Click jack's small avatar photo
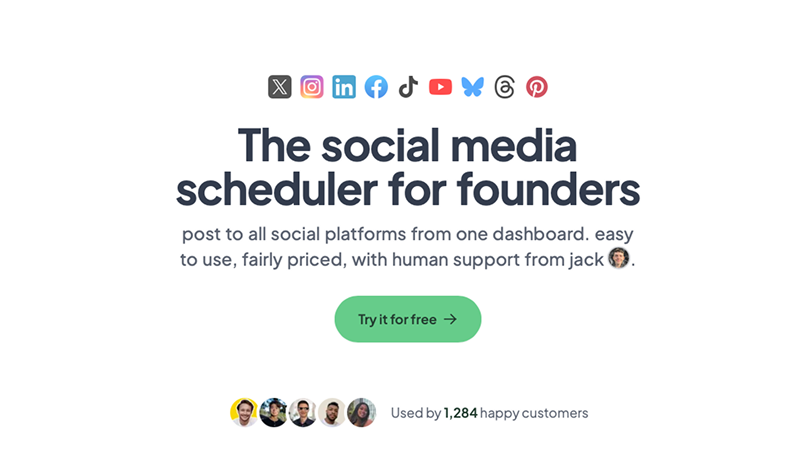800x450 pixels. [619, 259]
